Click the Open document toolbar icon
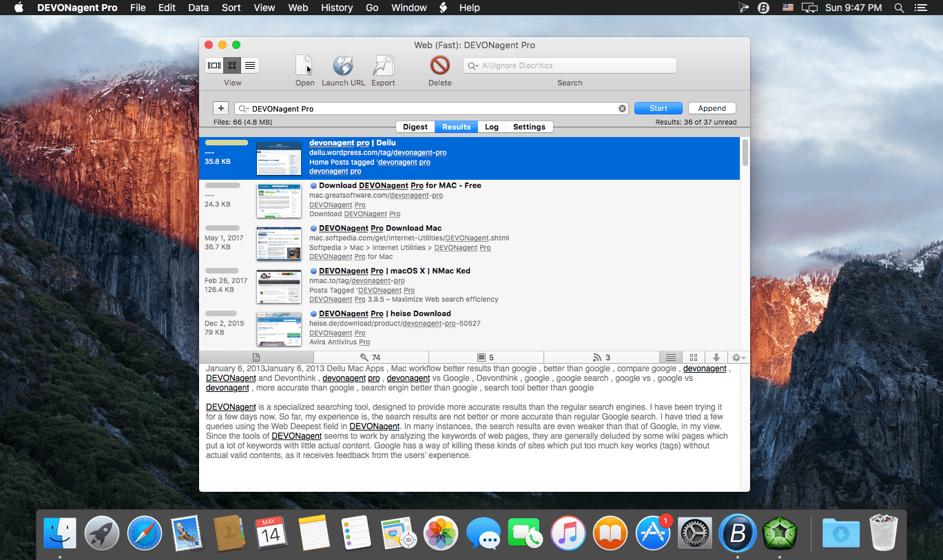This screenshot has height=560, width=943. (x=304, y=66)
